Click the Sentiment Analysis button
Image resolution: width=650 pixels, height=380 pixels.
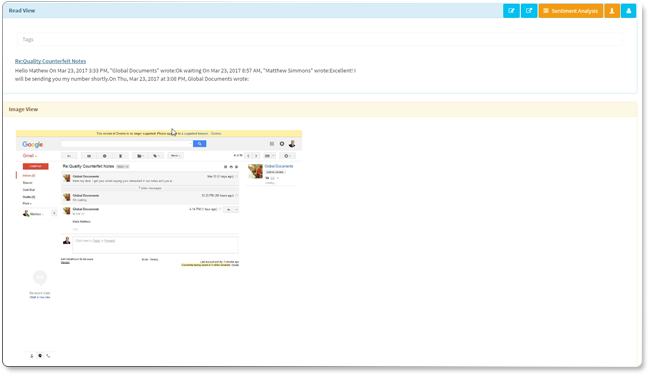(x=570, y=11)
